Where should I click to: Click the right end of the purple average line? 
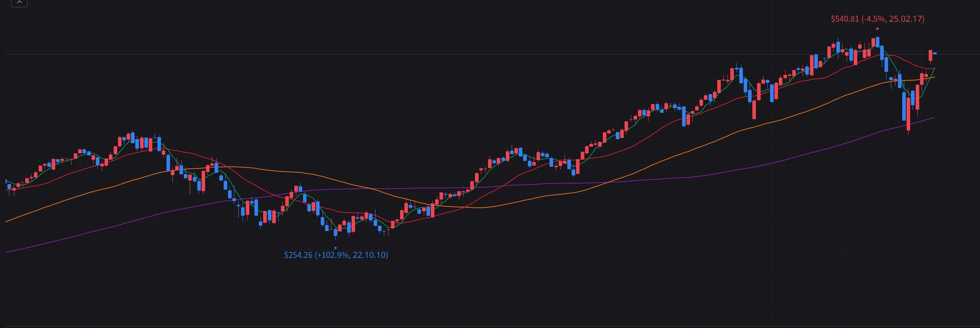pos(934,117)
